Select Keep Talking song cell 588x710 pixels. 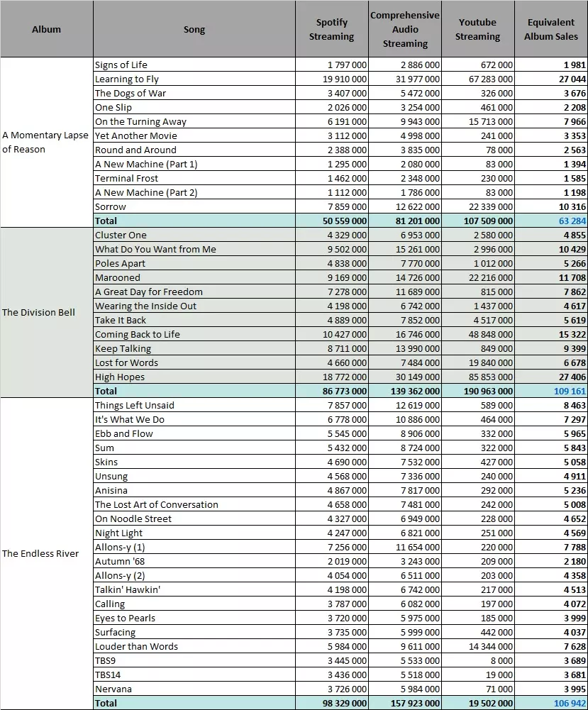tap(194, 349)
